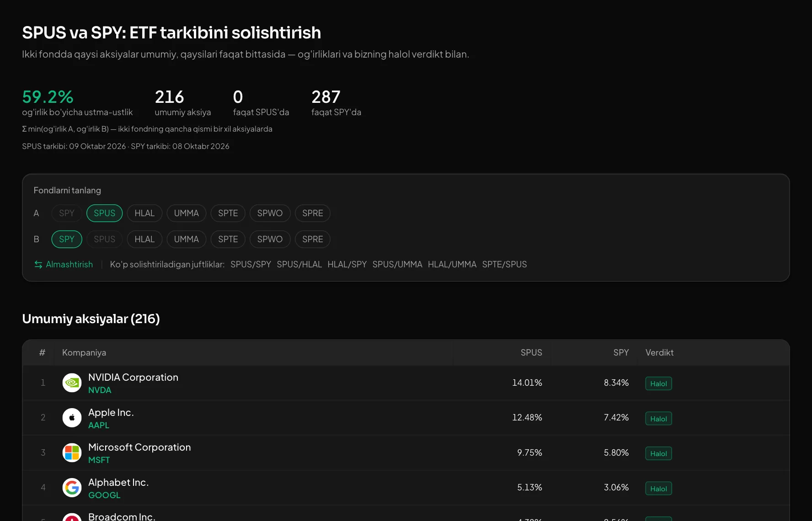
Task: Click the Microsoft logo icon
Action: tap(72, 453)
